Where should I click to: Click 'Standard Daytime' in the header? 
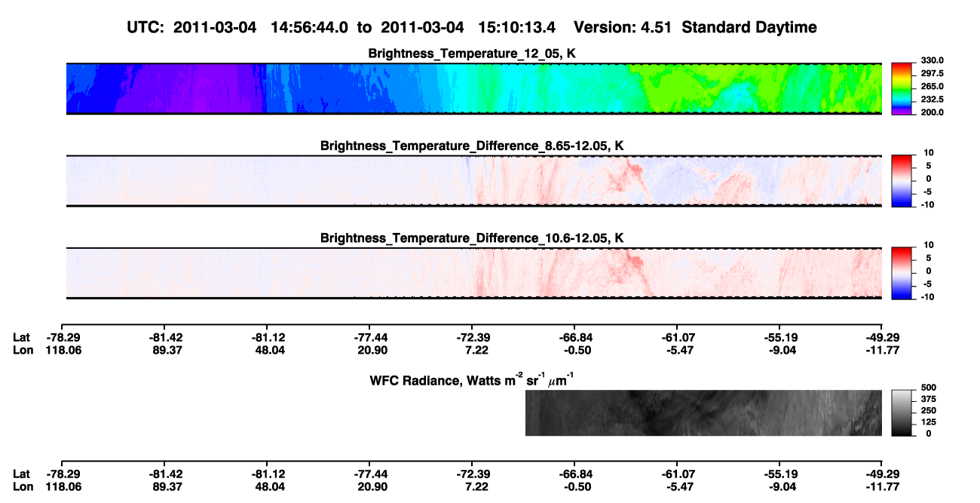(x=749, y=28)
